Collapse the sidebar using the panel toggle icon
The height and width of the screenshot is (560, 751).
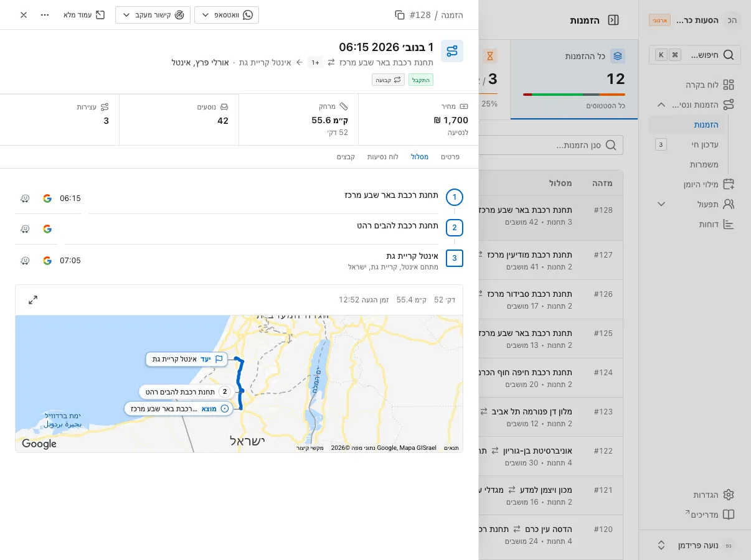click(x=613, y=20)
